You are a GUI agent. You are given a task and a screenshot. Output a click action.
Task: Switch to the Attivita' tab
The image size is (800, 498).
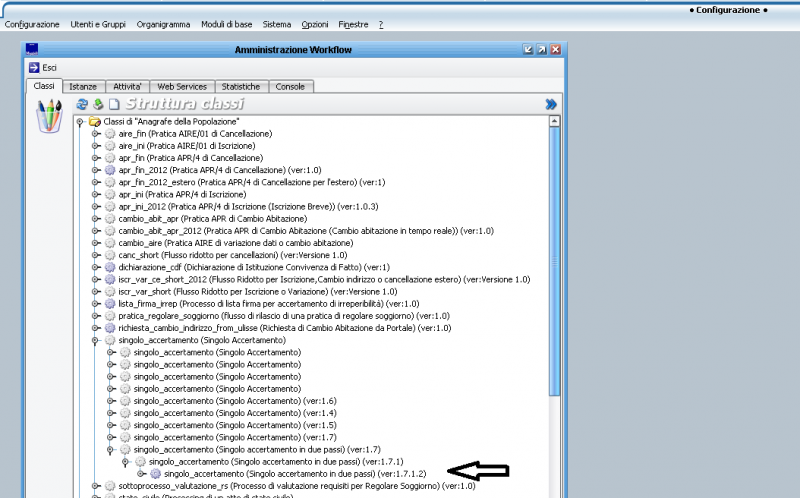(x=128, y=87)
